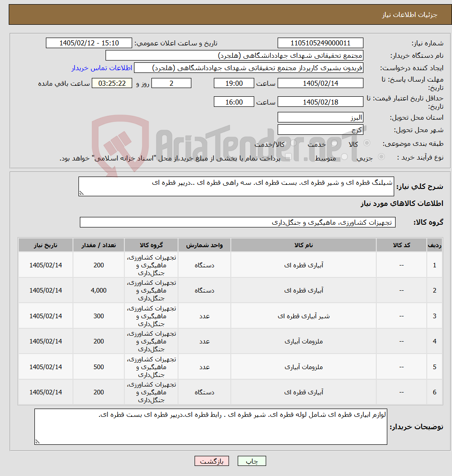Click the delivery city field کرج
The height and width of the screenshot is (476, 452).
(320, 130)
